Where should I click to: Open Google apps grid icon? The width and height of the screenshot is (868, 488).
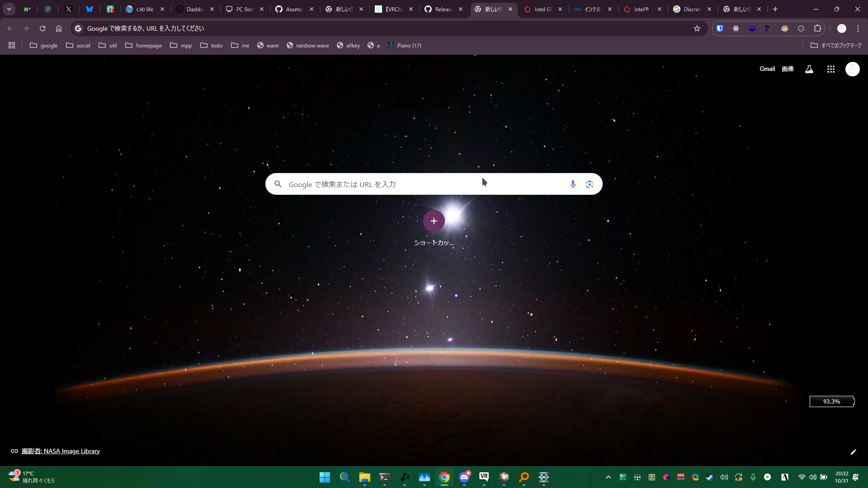click(830, 69)
